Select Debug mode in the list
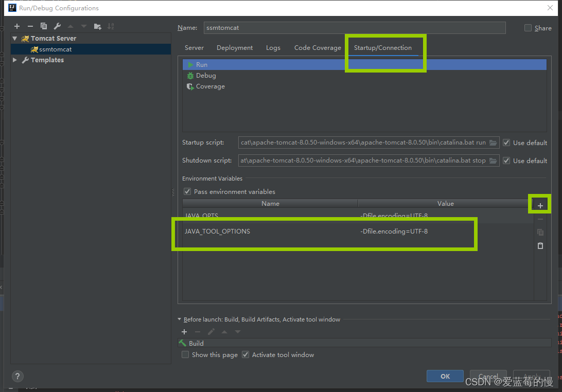The height and width of the screenshot is (392, 562). pos(364,76)
